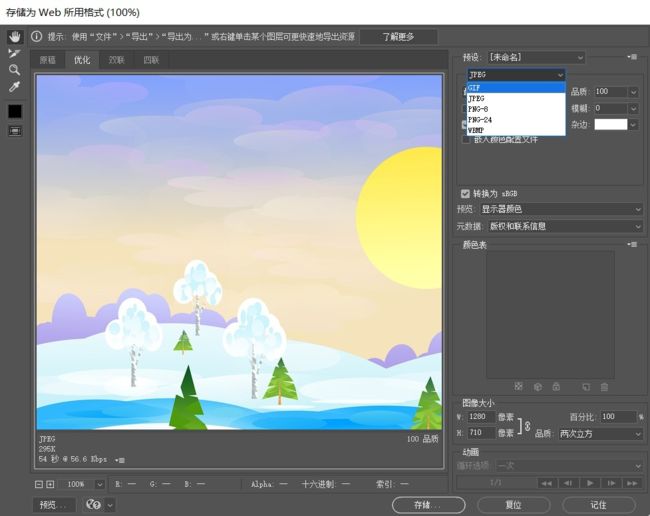The height and width of the screenshot is (516, 650).
Task: Open the 预设 preset dropdown
Action: (536, 57)
